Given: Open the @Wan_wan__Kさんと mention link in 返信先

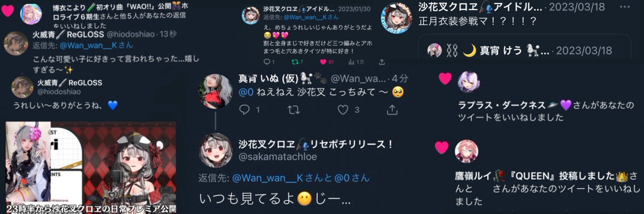Looking at the screenshot, I should (283, 178).
